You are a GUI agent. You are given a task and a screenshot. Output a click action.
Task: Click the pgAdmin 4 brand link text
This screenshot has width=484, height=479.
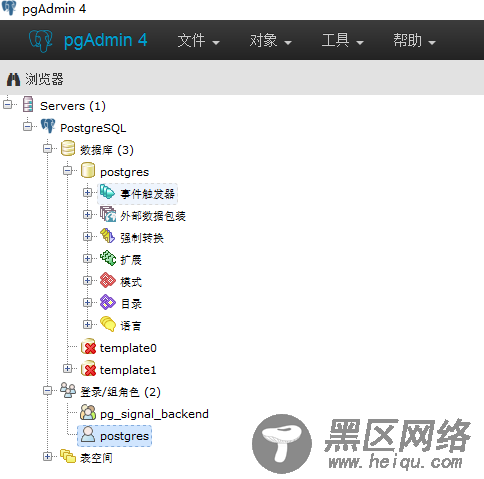106,41
